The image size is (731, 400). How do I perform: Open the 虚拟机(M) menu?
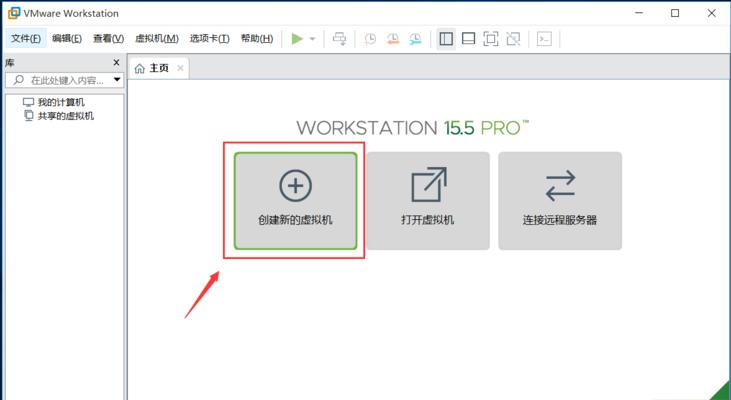[x=157, y=39]
